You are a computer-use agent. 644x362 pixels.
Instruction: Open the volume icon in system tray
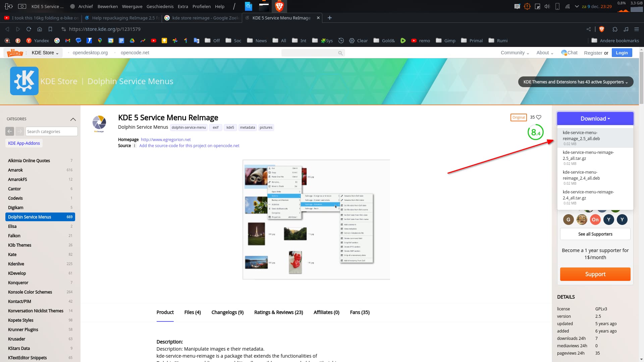pos(547,6)
